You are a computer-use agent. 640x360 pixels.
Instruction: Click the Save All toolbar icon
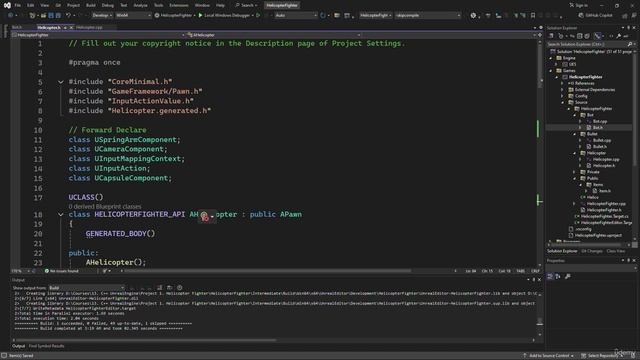58,16
